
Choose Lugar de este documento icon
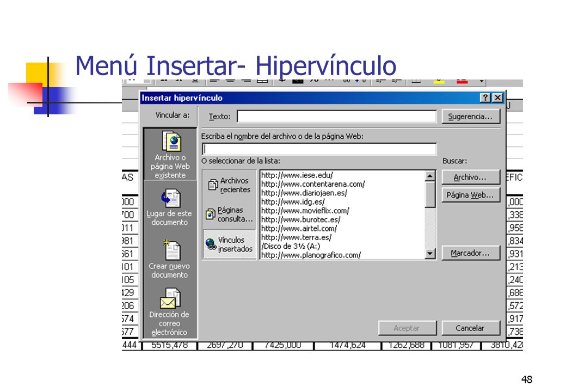pos(170,207)
